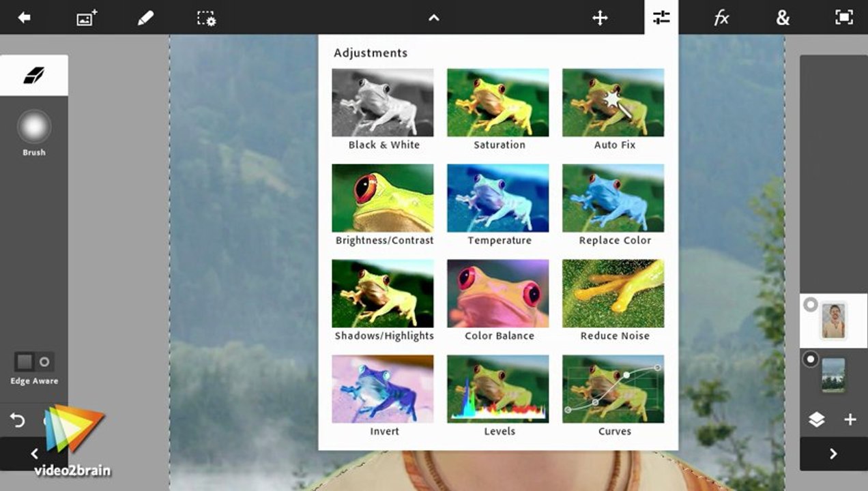Open the selection settings tool
Viewport: 868px width, 491px height.
tap(206, 18)
